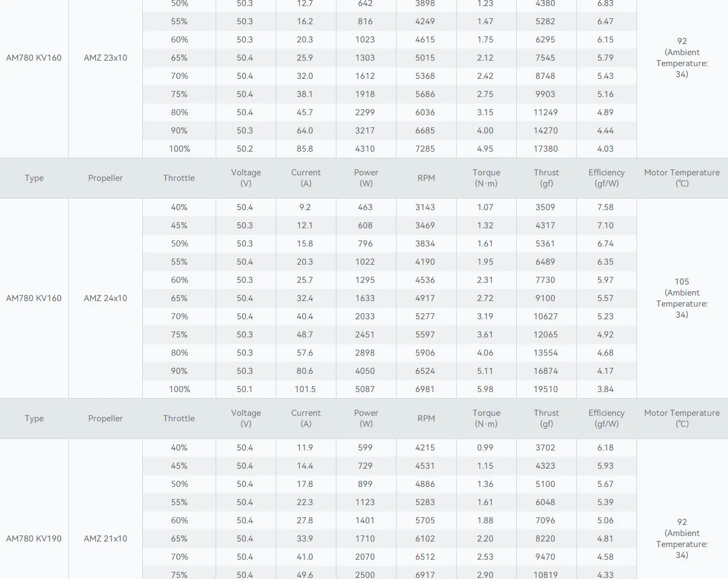The image size is (728, 579).
Task: Click the Efficiency (gf/W) header in middle table
Action: tap(606, 178)
